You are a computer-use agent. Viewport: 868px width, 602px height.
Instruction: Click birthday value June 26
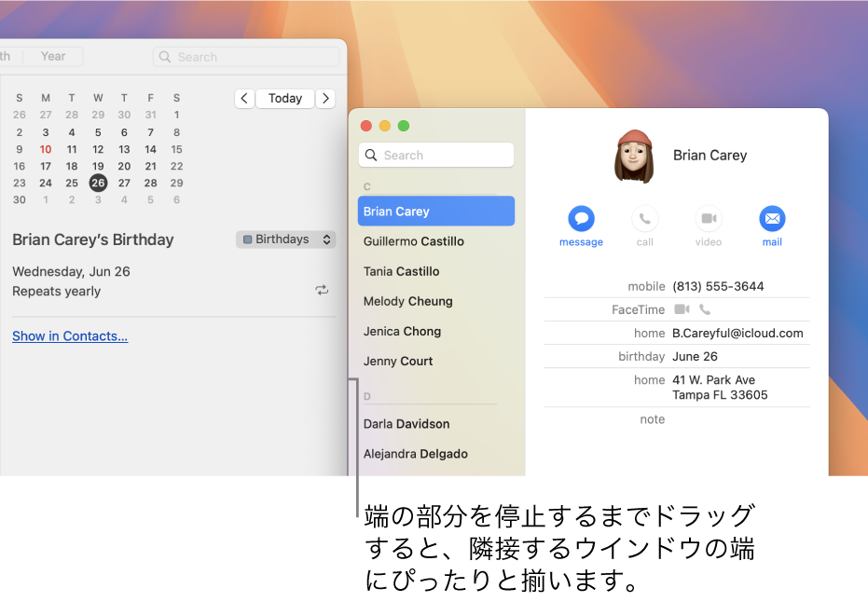click(695, 356)
